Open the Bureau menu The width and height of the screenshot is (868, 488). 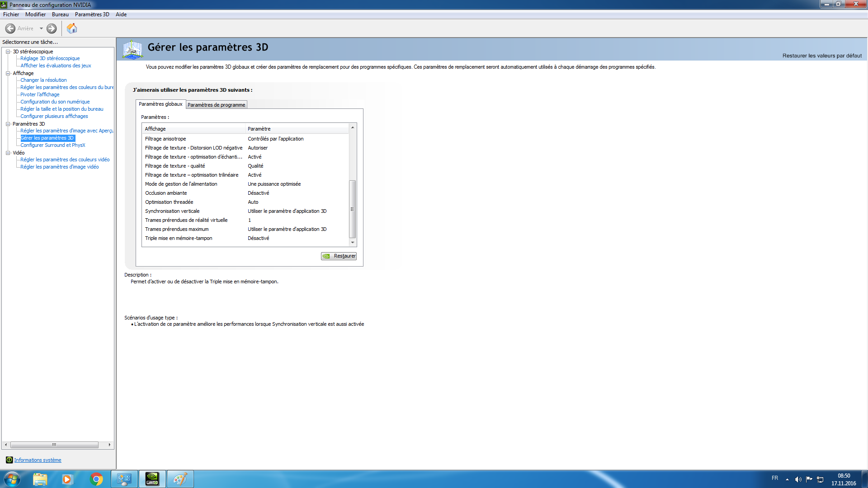click(x=60, y=14)
